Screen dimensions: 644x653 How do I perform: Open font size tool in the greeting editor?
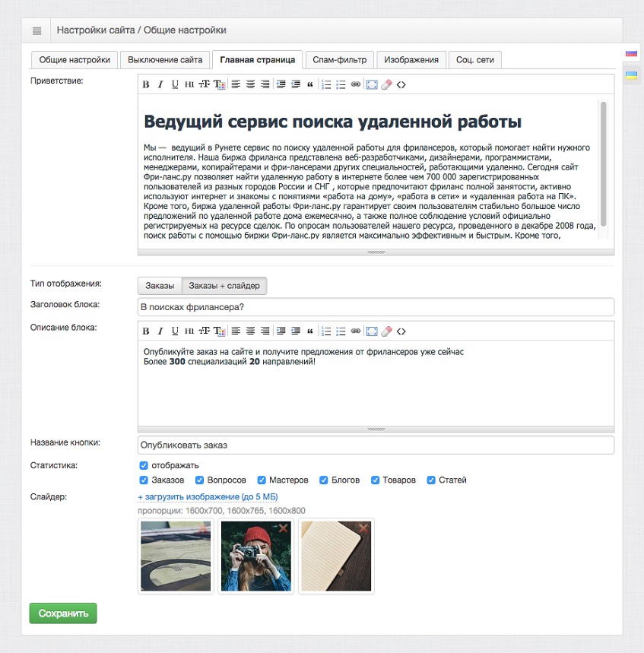click(204, 84)
